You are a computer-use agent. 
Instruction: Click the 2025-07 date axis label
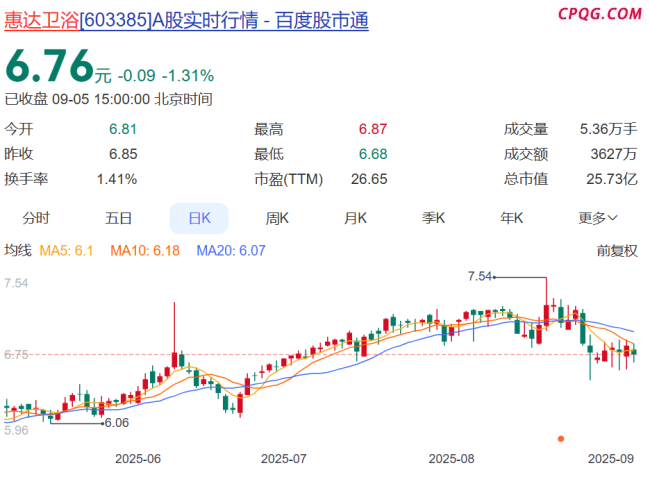(284, 459)
